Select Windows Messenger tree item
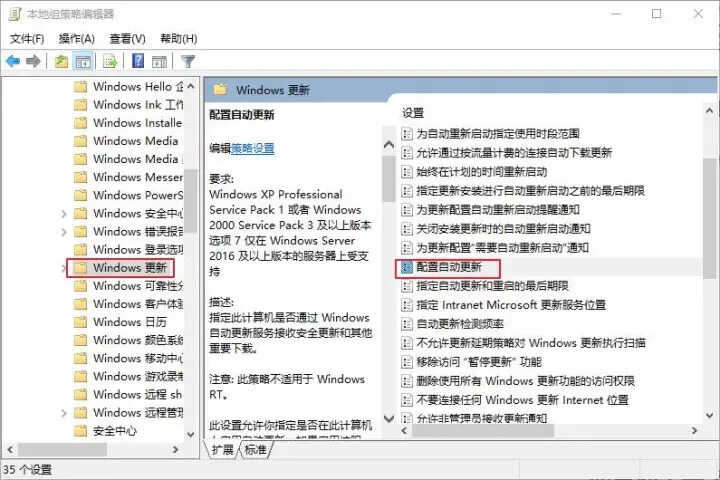The height and width of the screenshot is (480, 720). [138, 177]
